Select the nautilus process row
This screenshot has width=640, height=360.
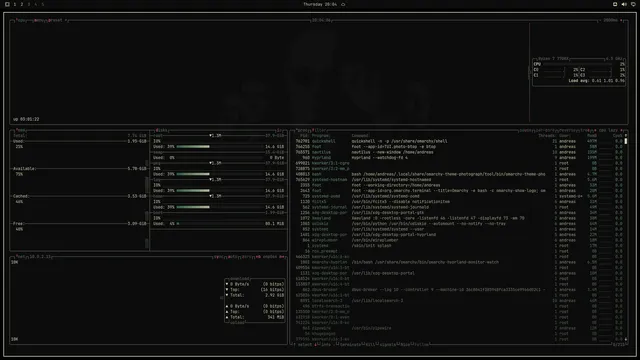458,152
